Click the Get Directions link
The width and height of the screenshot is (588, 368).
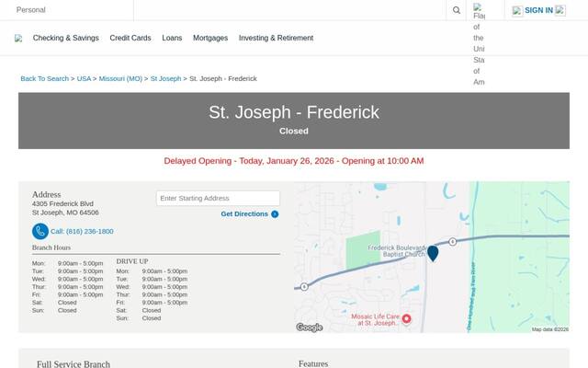pyautogui.click(x=244, y=214)
